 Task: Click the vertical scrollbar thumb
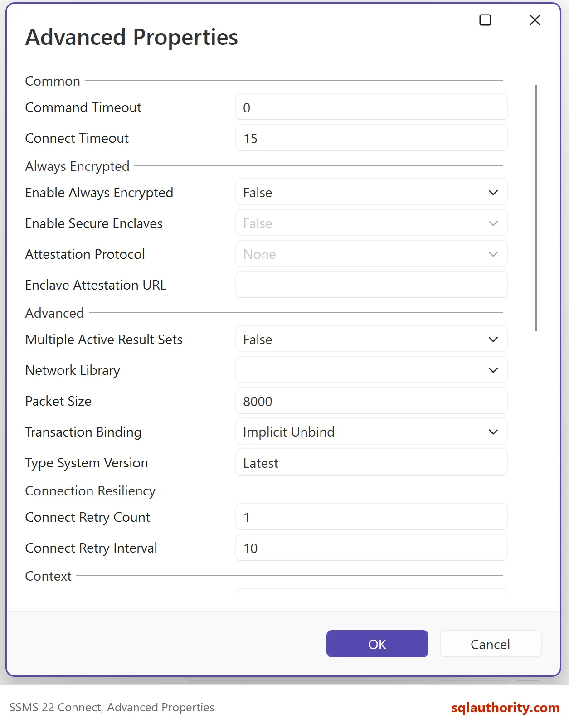click(x=536, y=208)
